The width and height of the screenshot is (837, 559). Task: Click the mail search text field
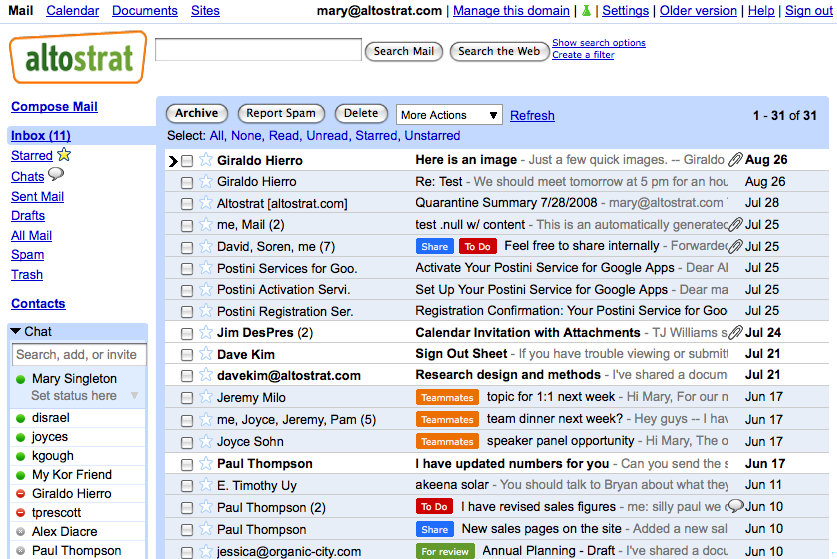click(258, 50)
